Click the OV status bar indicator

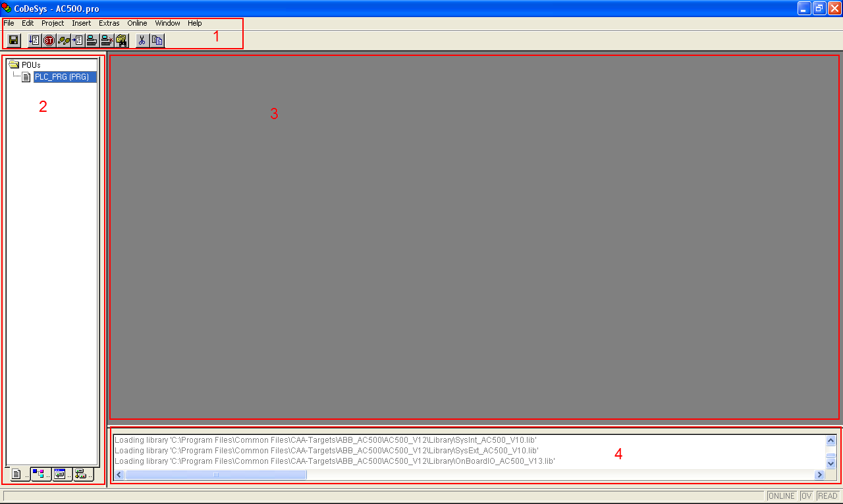pyautogui.click(x=807, y=496)
